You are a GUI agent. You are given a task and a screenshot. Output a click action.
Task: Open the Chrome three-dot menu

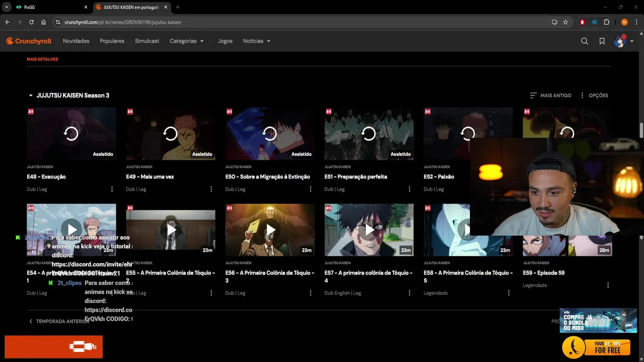(636, 22)
